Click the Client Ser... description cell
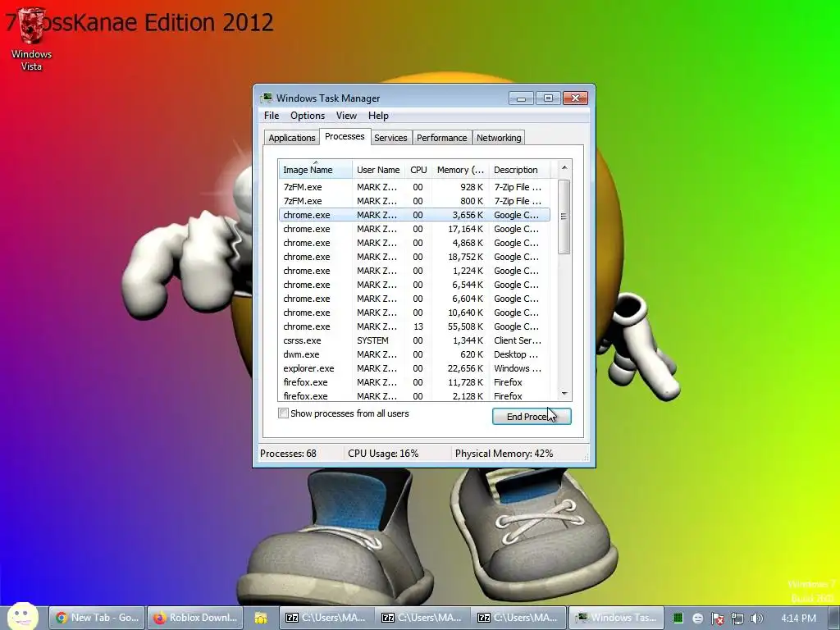The image size is (840, 630). (x=518, y=340)
